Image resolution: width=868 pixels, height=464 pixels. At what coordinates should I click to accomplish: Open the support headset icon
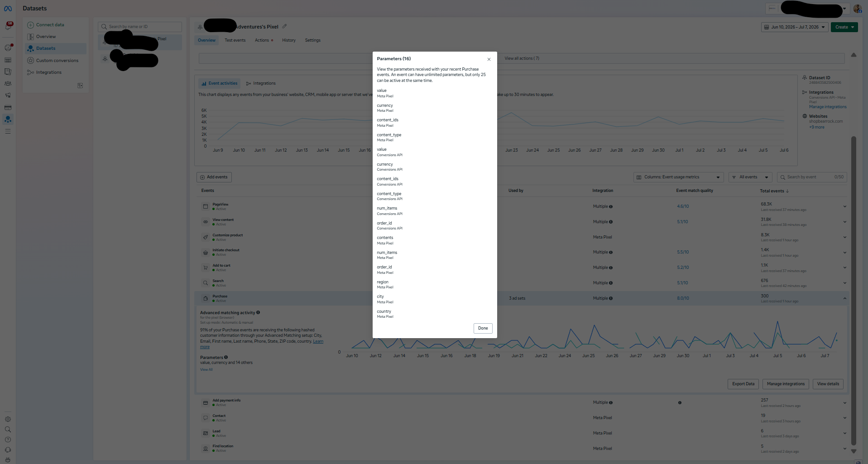(8, 450)
